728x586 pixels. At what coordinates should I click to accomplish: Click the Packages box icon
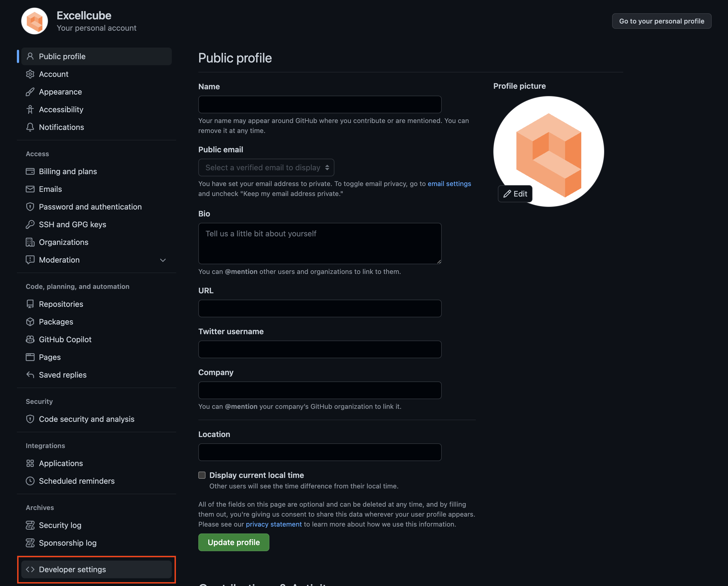[30, 322]
